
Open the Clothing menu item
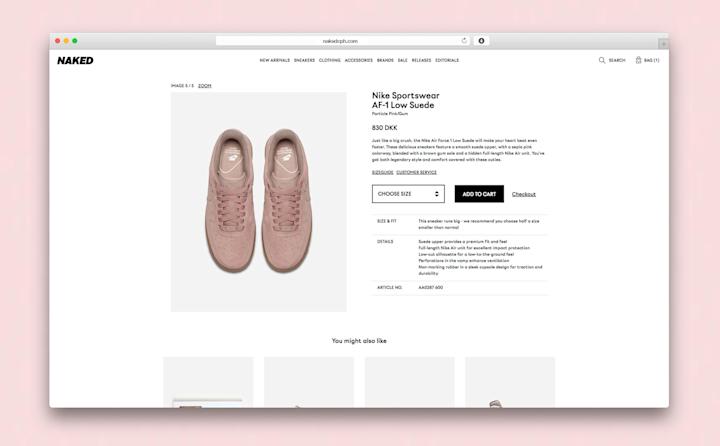click(330, 60)
